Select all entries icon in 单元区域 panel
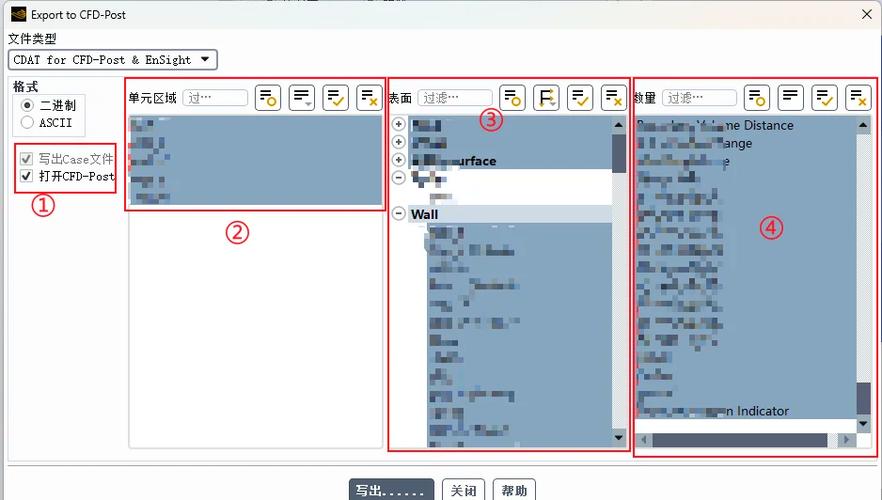The image size is (882, 500). click(x=336, y=98)
